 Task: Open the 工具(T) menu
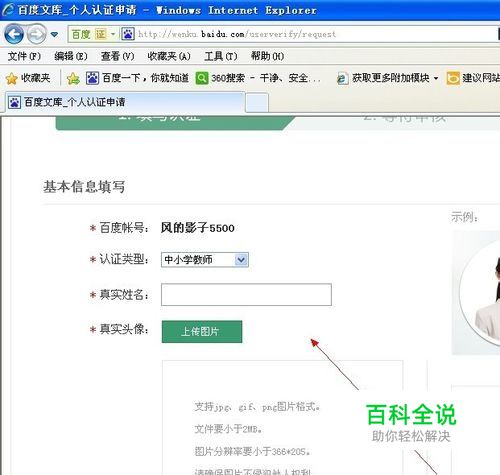point(221,56)
